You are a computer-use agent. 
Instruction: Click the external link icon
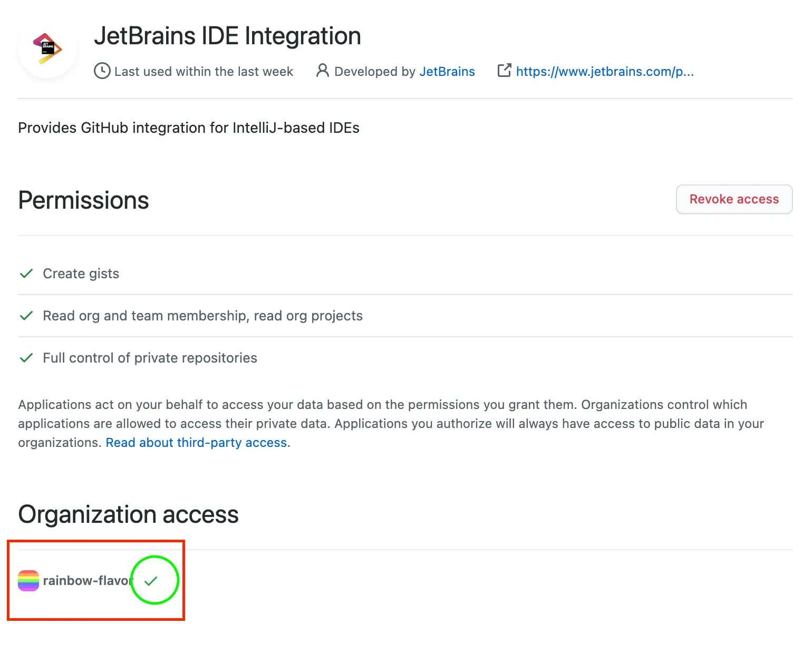point(504,71)
